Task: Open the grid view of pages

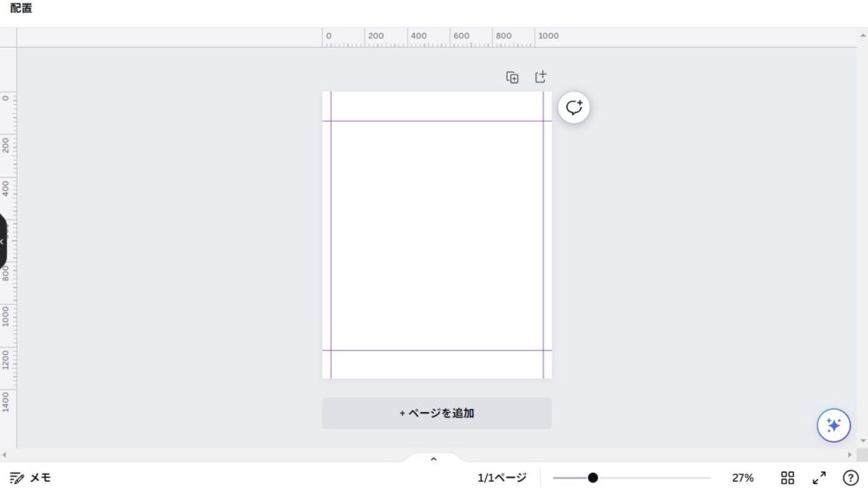Action: tap(787, 477)
